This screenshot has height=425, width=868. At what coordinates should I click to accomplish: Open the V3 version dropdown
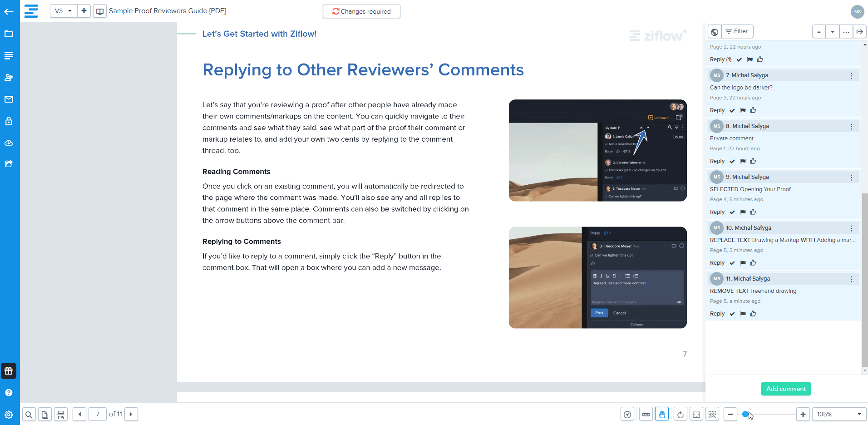pyautogui.click(x=63, y=11)
